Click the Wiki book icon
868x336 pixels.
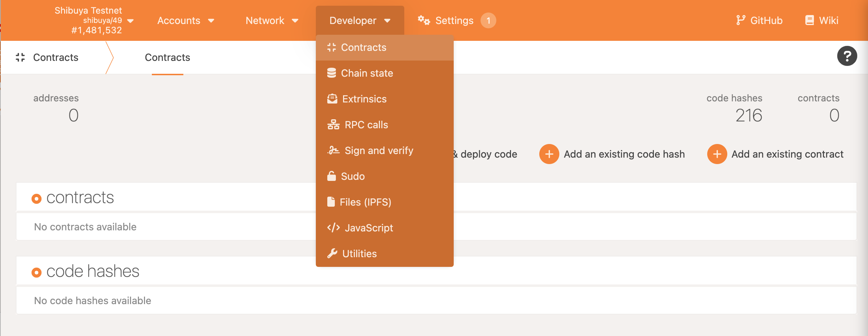(809, 20)
